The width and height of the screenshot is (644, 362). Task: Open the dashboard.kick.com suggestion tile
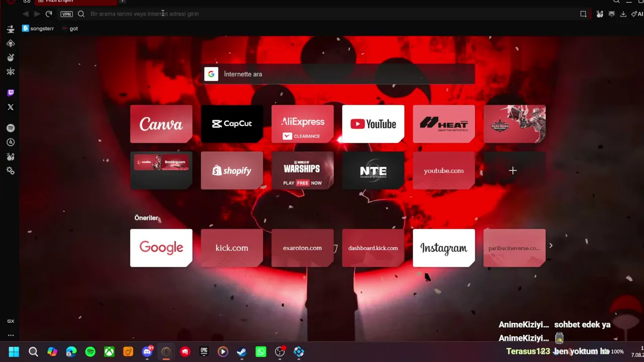tap(373, 248)
